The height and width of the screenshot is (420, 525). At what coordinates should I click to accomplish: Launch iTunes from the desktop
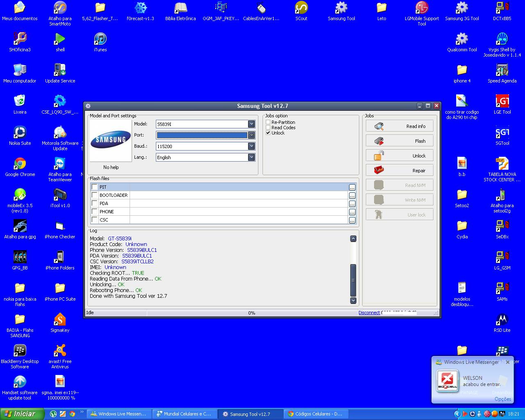click(100, 42)
